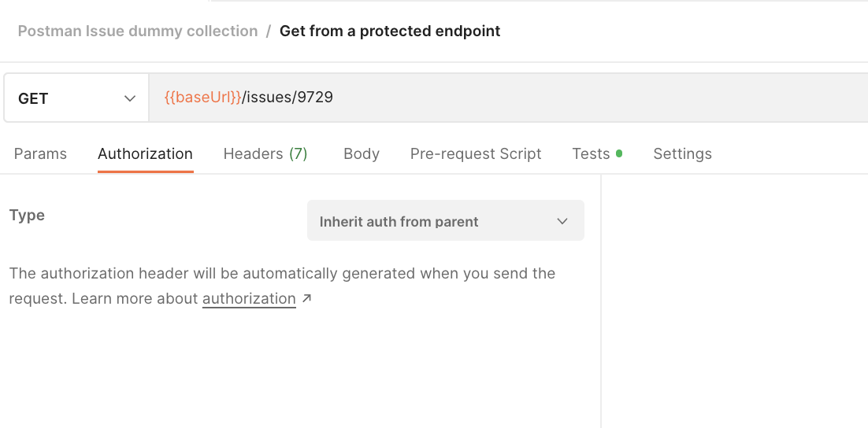
Task: Select the Authorization tab
Action: (x=145, y=154)
